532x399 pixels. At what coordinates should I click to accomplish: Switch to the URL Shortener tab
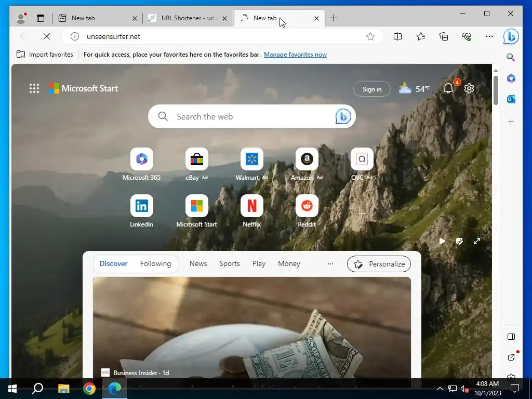click(x=188, y=18)
